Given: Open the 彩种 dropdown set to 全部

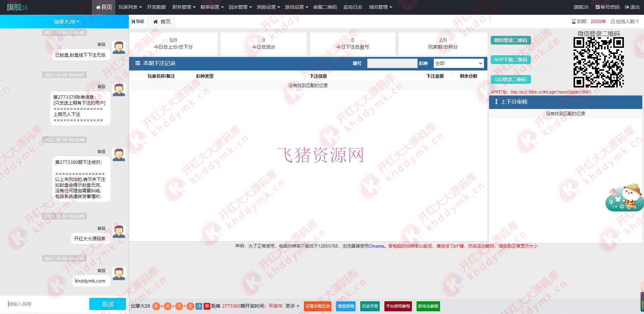Looking at the screenshot, I should click(459, 63).
